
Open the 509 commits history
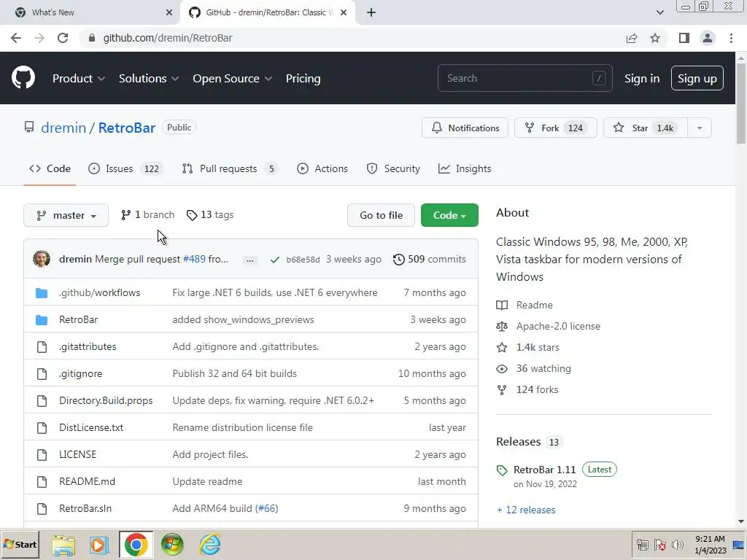click(x=429, y=259)
